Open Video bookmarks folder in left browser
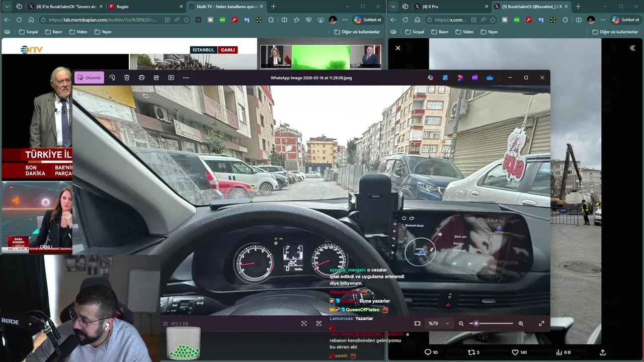 [78, 32]
